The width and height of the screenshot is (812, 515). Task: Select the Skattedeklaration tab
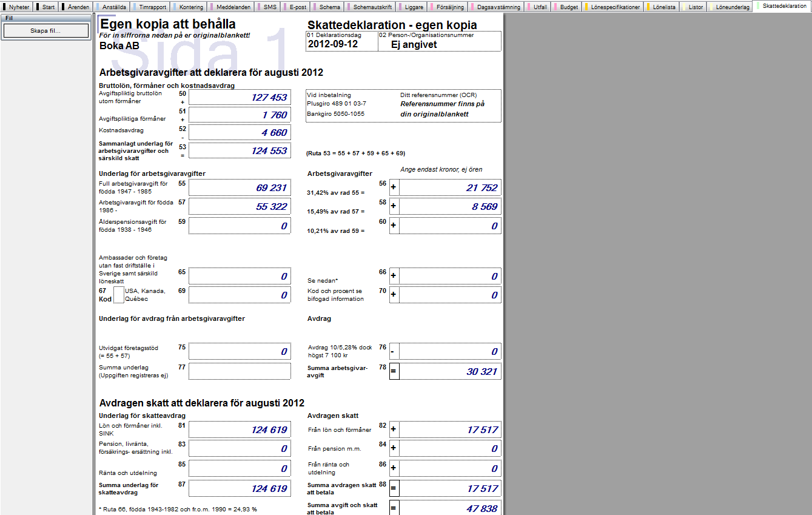tap(782, 5)
